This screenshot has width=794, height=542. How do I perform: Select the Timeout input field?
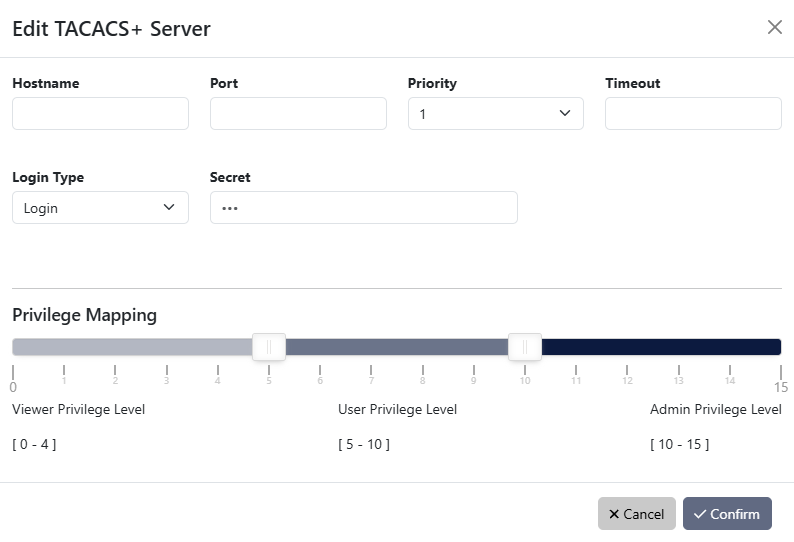click(693, 114)
